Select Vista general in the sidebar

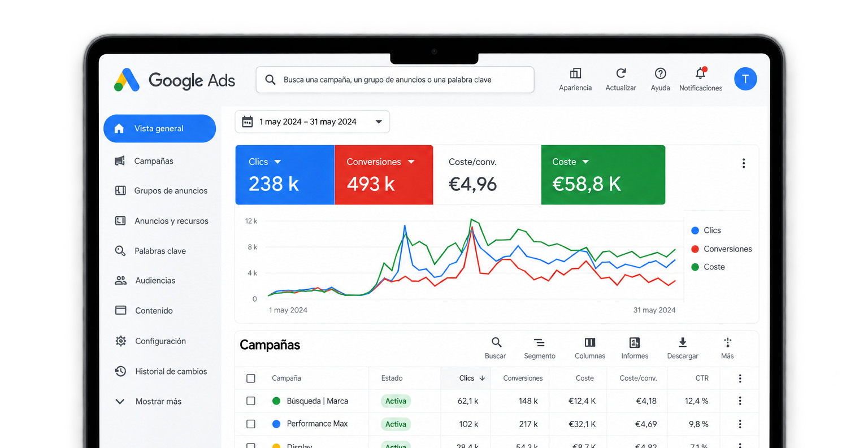click(159, 129)
